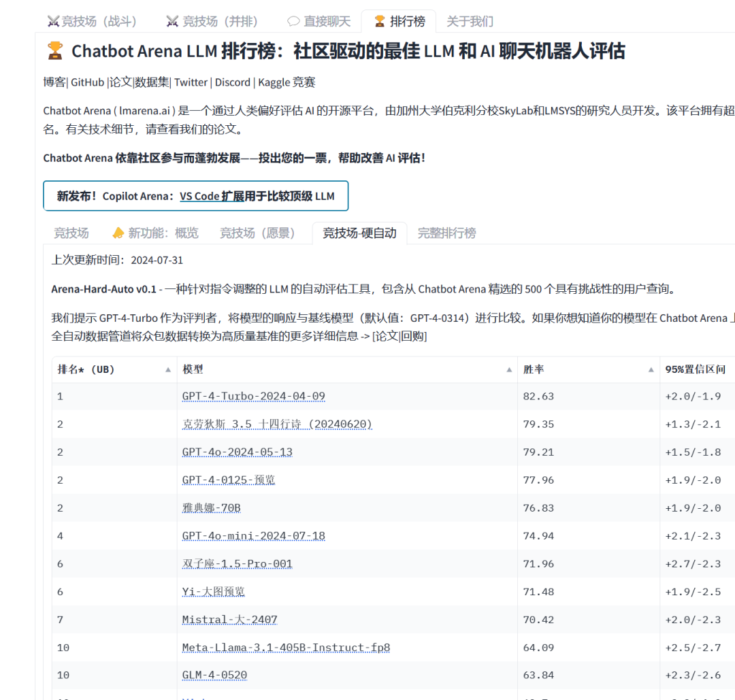Open the 博客 link
This screenshot has width=735, height=700.
pos(54,82)
